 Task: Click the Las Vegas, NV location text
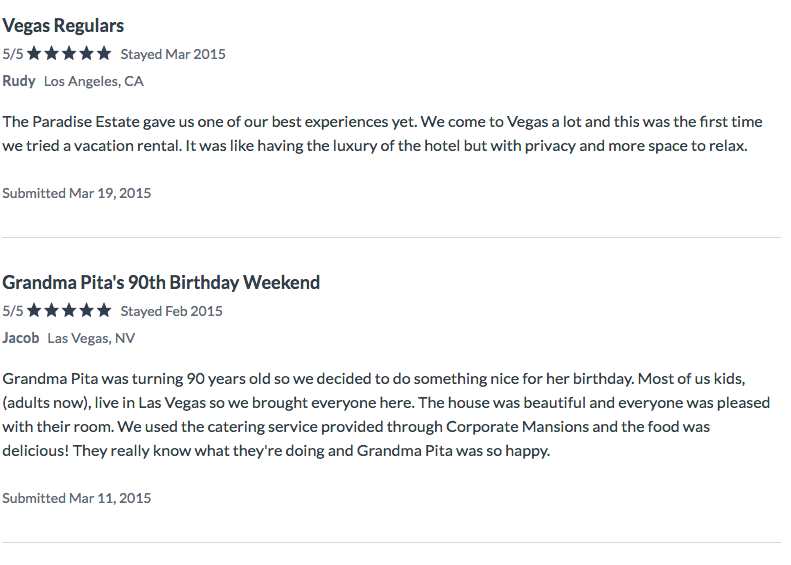[91, 338]
